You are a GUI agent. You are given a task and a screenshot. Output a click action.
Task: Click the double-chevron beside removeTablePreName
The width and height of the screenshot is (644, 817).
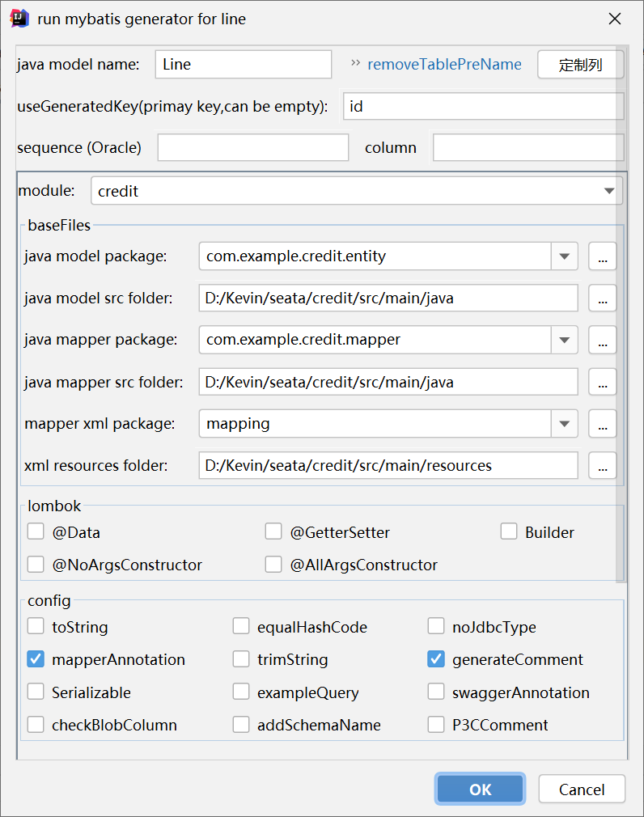355,64
